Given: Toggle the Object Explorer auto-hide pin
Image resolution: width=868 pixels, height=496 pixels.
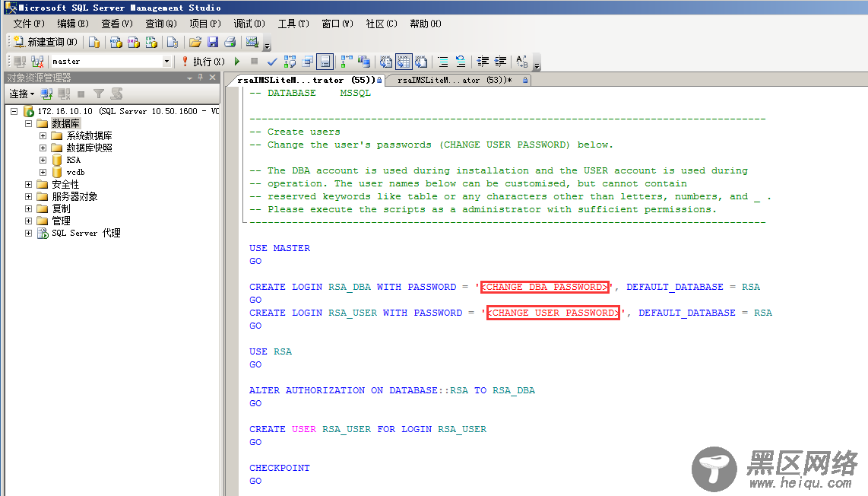Looking at the screenshot, I should (201, 78).
